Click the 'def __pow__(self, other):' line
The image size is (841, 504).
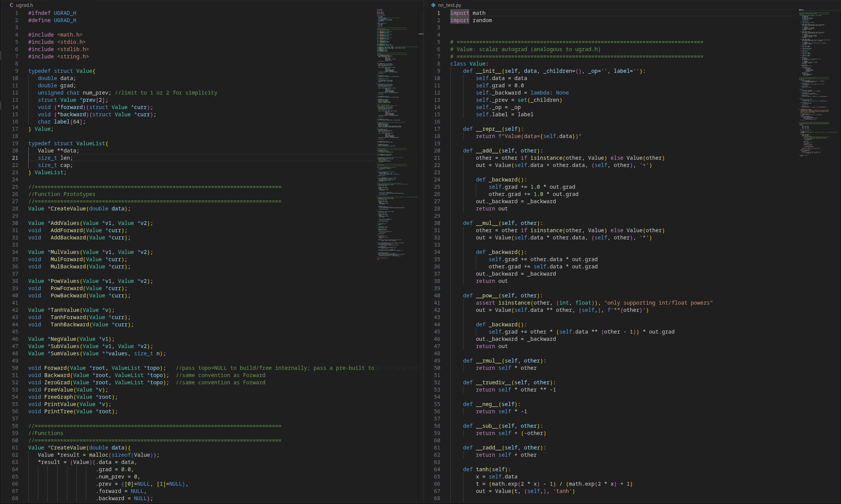(x=503, y=295)
